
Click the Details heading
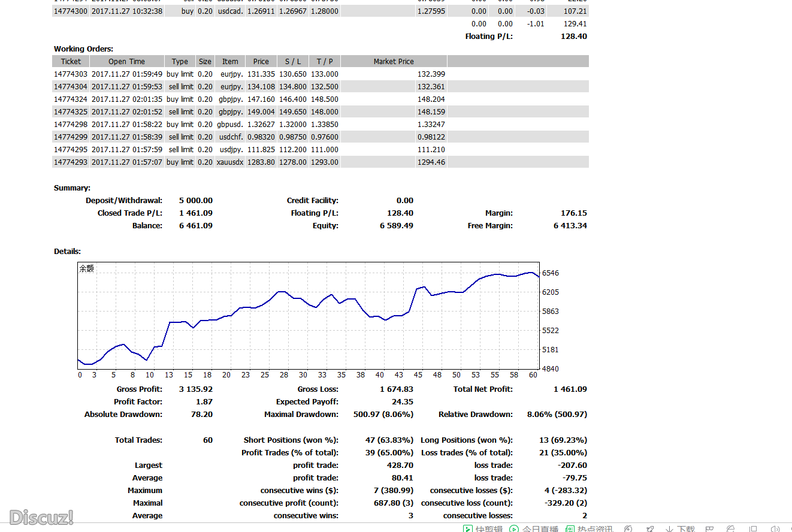coord(67,251)
